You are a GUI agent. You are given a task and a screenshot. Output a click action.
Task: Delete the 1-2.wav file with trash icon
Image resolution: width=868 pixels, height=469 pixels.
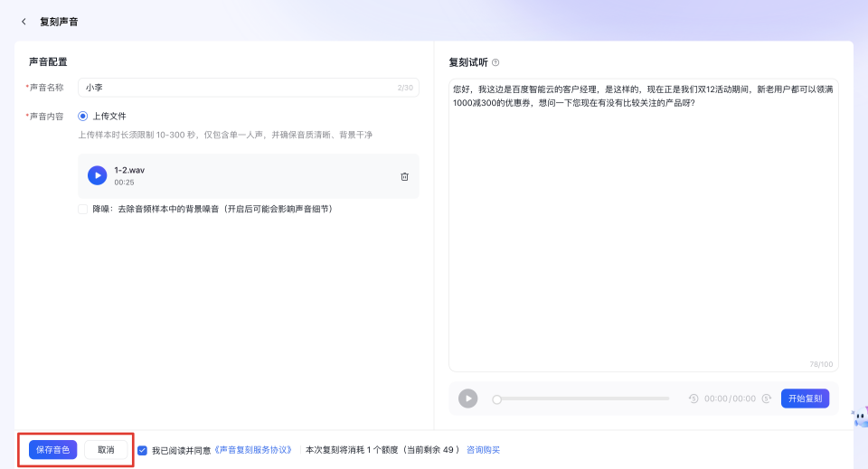404,176
